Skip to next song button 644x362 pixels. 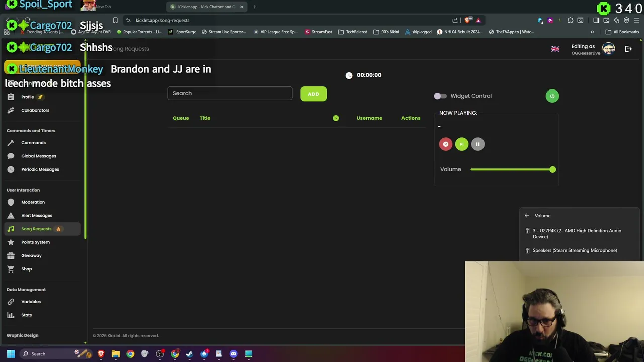[x=461, y=144]
